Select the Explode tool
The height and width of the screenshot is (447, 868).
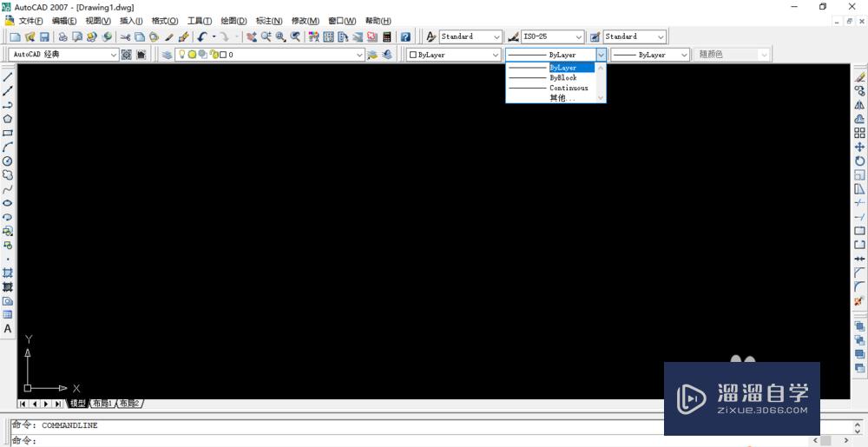(859, 301)
